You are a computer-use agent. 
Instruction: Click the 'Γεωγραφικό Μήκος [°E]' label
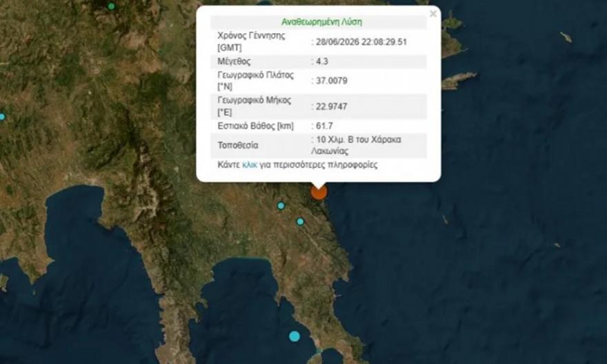pos(255,106)
